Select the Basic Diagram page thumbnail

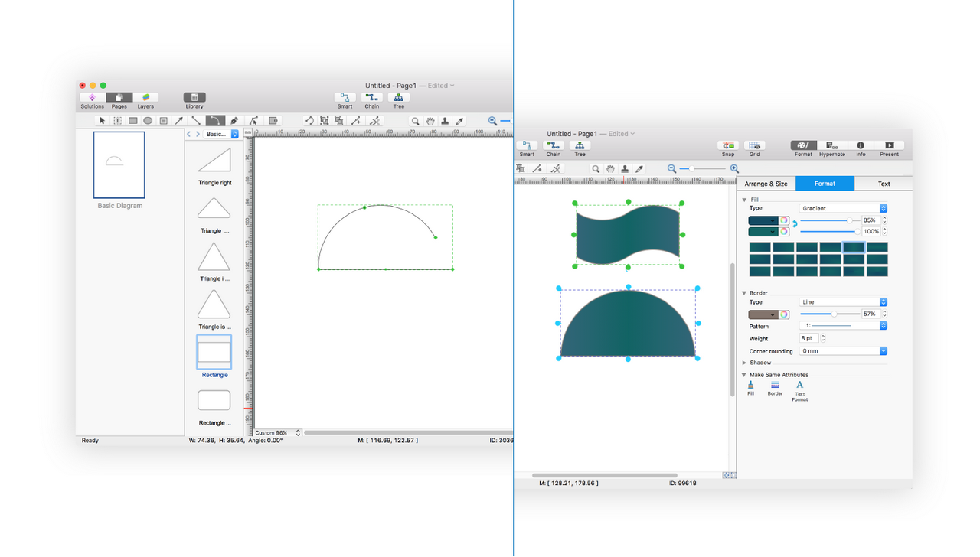119,165
